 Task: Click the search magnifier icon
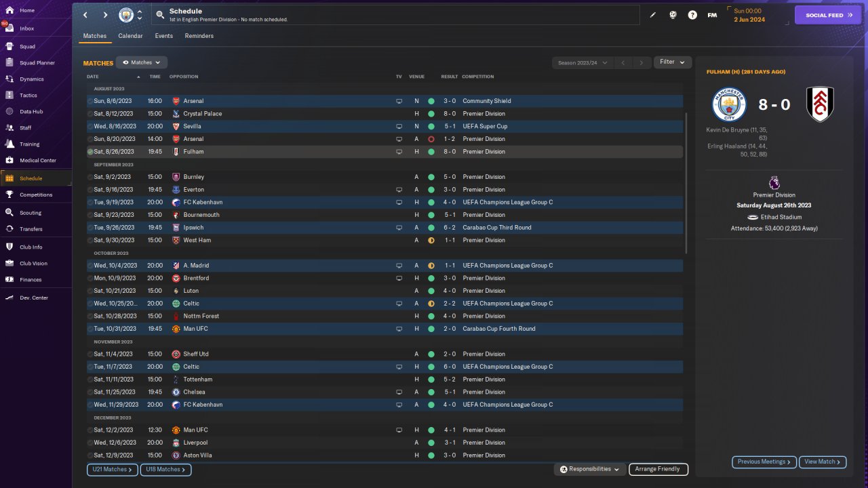(159, 14)
